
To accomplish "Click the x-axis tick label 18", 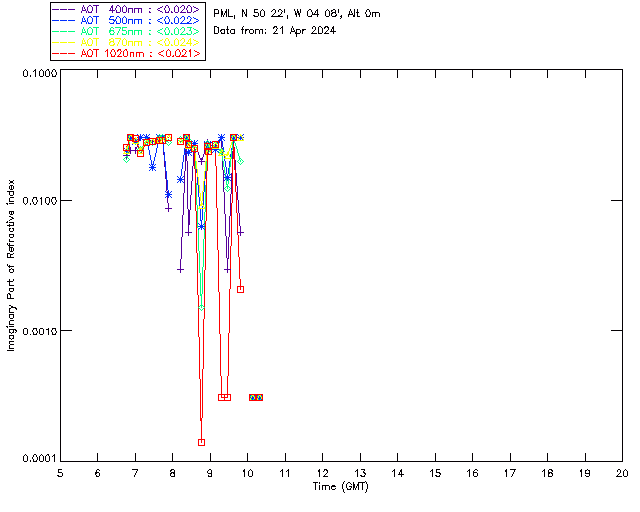I will (547, 473).
